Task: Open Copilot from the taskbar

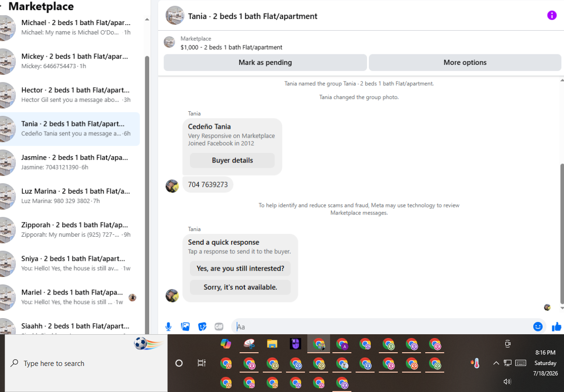Action: pyautogui.click(x=226, y=344)
